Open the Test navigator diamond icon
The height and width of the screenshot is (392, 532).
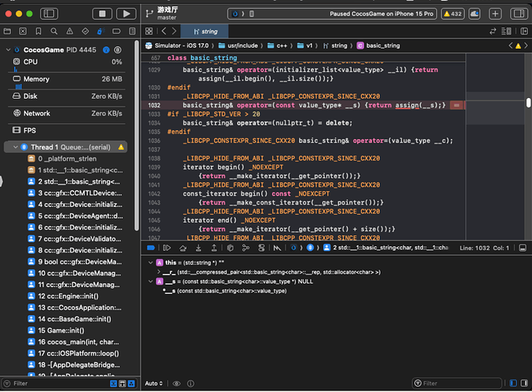[x=86, y=31]
